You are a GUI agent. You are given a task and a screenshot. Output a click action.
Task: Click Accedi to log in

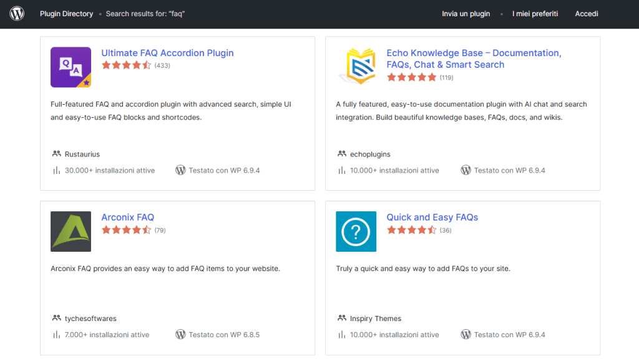(x=587, y=14)
